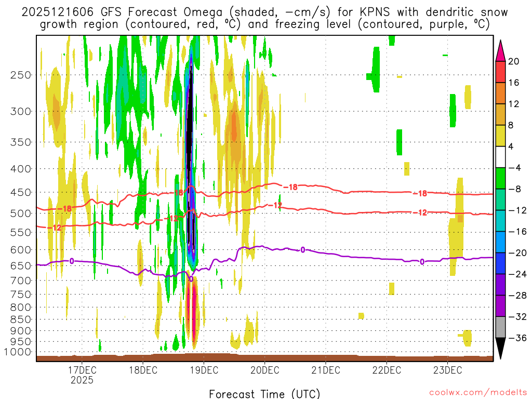Select the 17DEC 2025 time axis label
532x399 pixels.
pos(82,375)
